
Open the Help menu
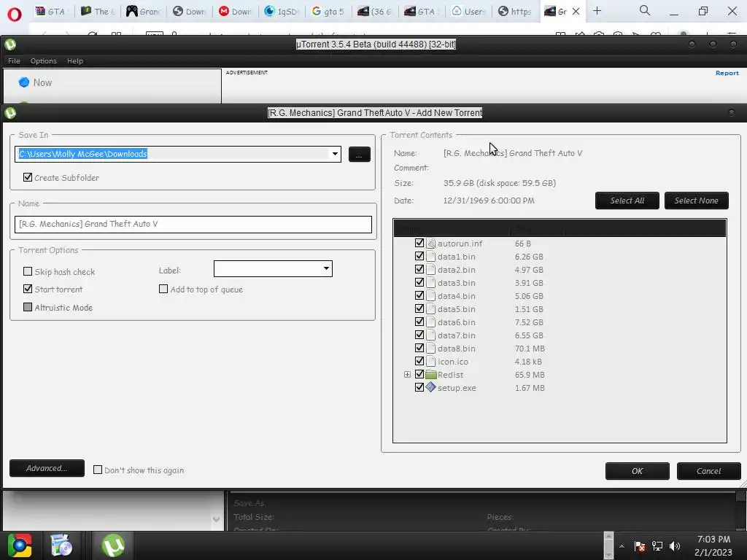click(75, 61)
